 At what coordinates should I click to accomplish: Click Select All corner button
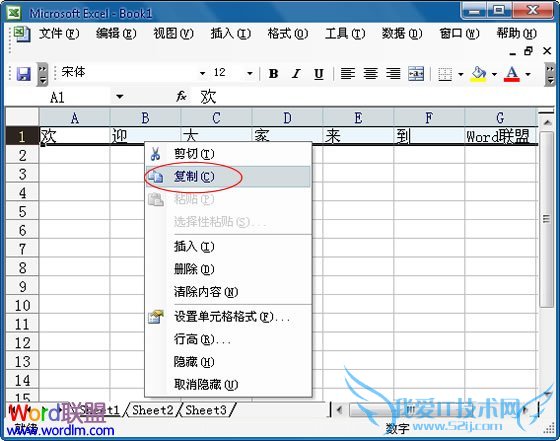(x=22, y=117)
